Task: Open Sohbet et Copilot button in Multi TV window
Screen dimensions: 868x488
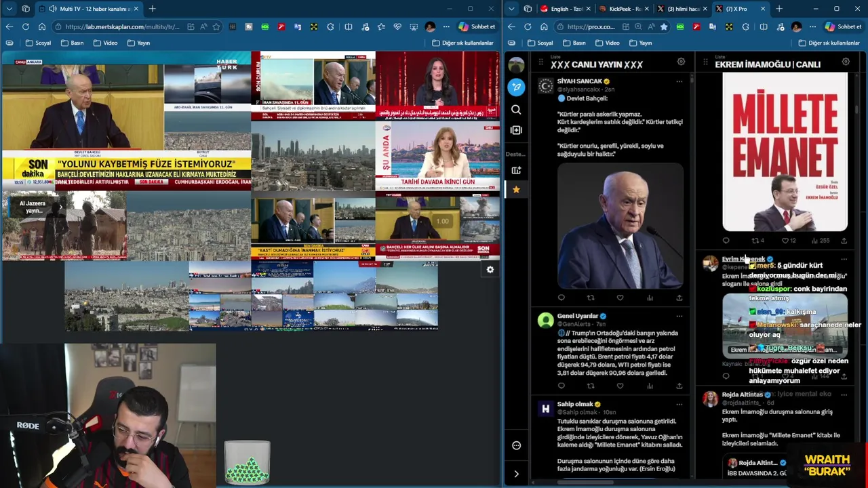Action: click(477, 26)
